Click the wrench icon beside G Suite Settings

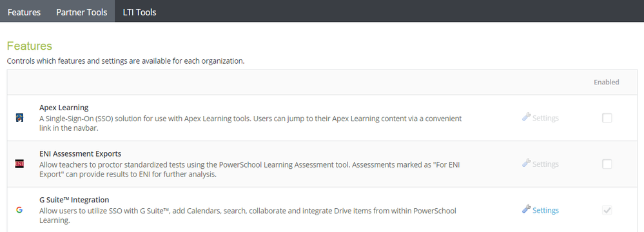point(526,209)
